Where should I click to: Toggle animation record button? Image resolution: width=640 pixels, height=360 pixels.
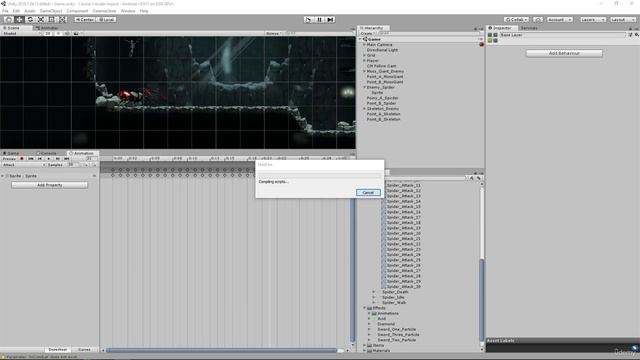click(22, 158)
